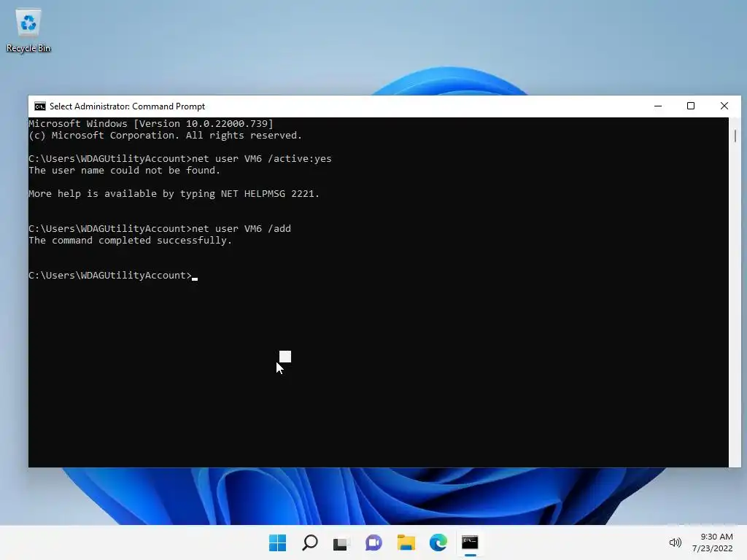Open taskbar Search

309,542
